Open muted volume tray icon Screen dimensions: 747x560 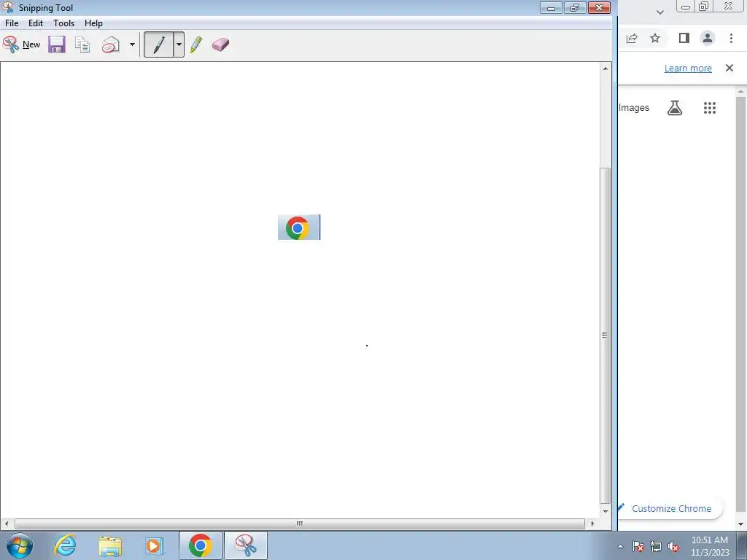[x=673, y=546]
